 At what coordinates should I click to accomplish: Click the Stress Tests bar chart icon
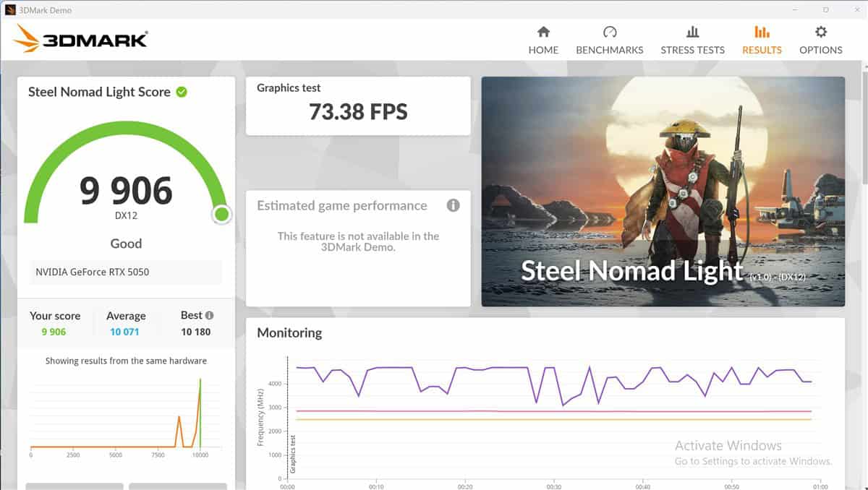click(x=692, y=33)
